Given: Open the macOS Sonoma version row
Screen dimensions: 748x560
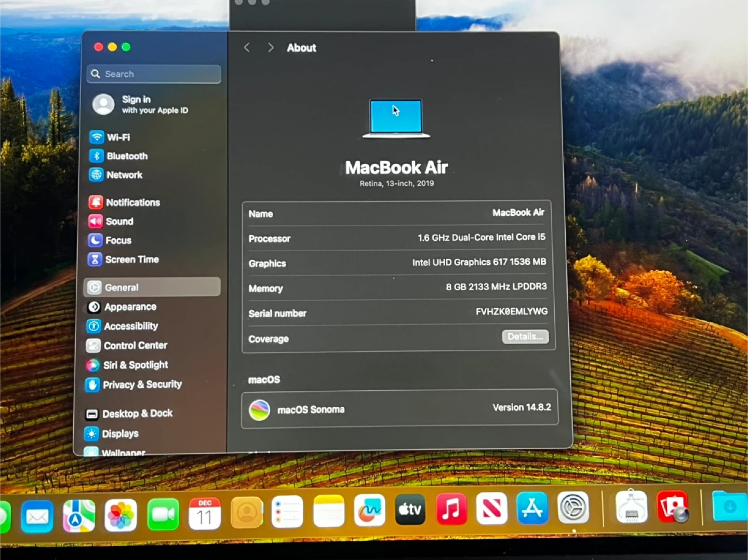Looking at the screenshot, I should [399, 409].
